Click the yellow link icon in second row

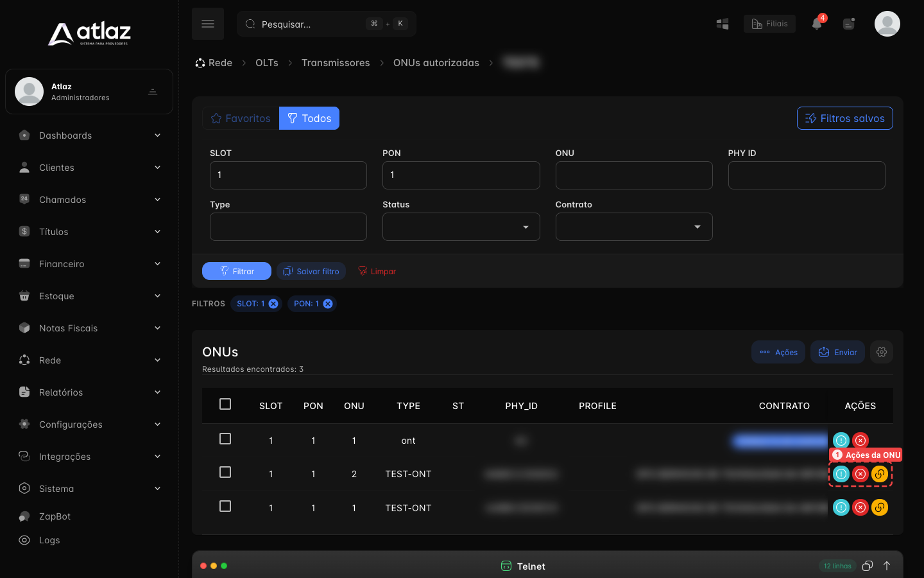coord(880,474)
